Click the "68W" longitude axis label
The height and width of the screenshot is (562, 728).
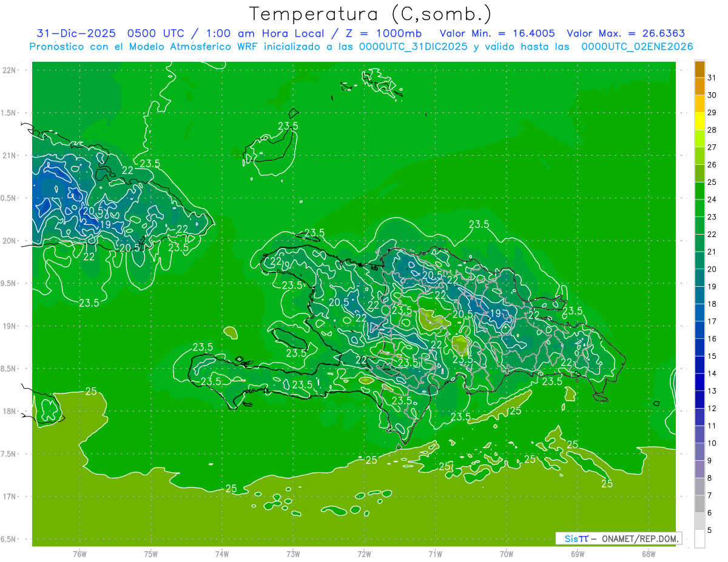pos(648,554)
